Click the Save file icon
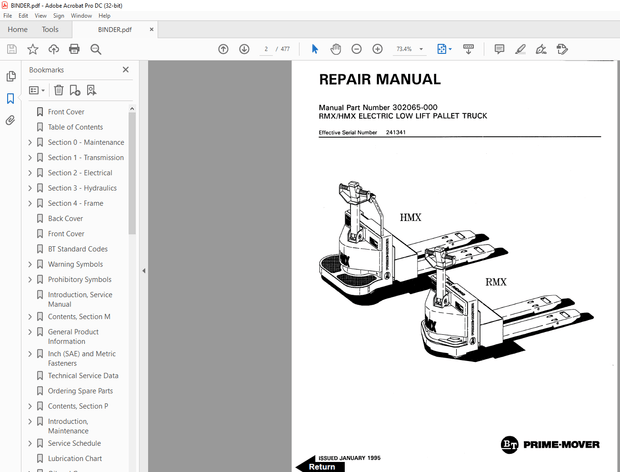The height and width of the screenshot is (472, 620). pyautogui.click(x=12, y=49)
